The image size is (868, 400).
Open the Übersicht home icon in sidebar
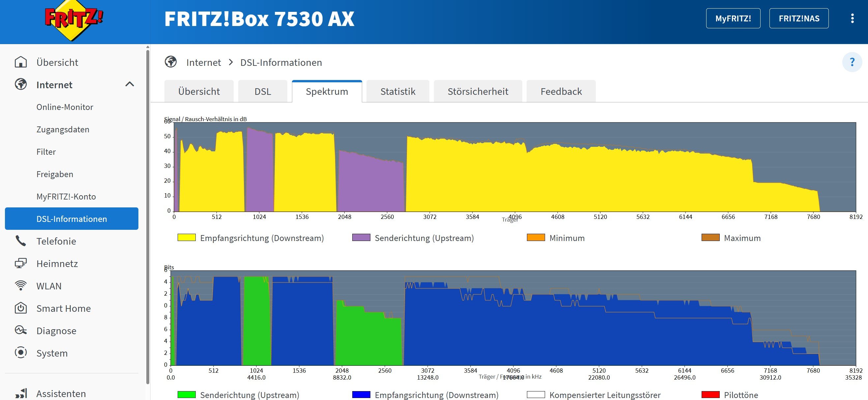click(20, 62)
